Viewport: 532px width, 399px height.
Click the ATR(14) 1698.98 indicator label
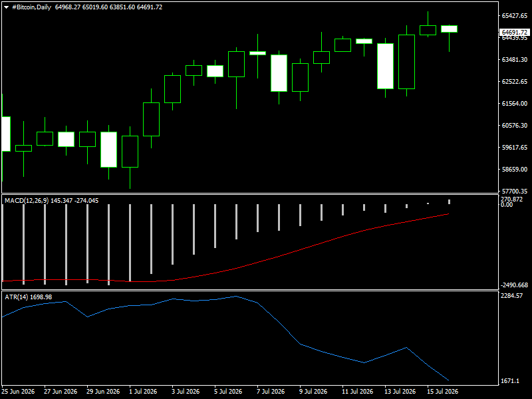[x=29, y=297]
